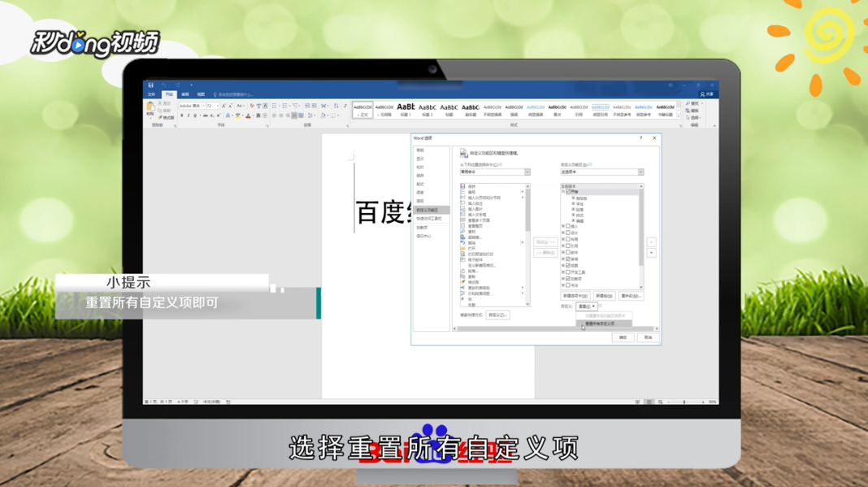868x487 pixels.
Task: Click the Grow Font icon
Action: coord(224,106)
